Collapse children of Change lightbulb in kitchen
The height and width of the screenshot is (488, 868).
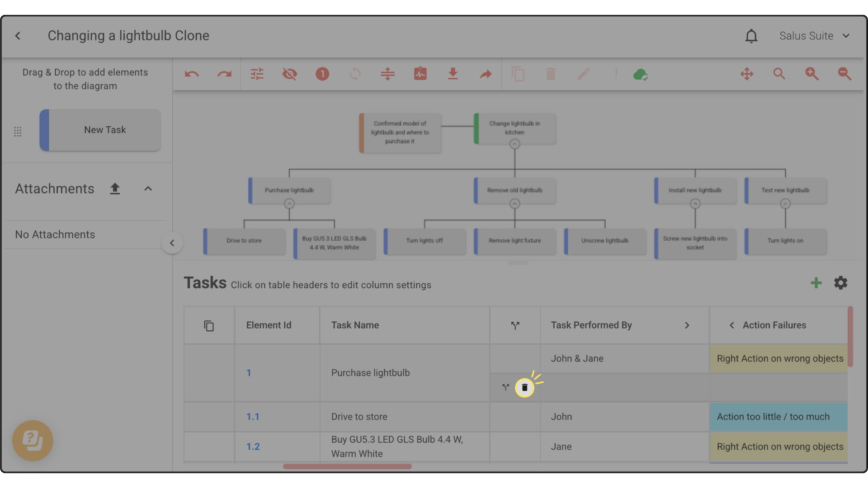coord(514,144)
